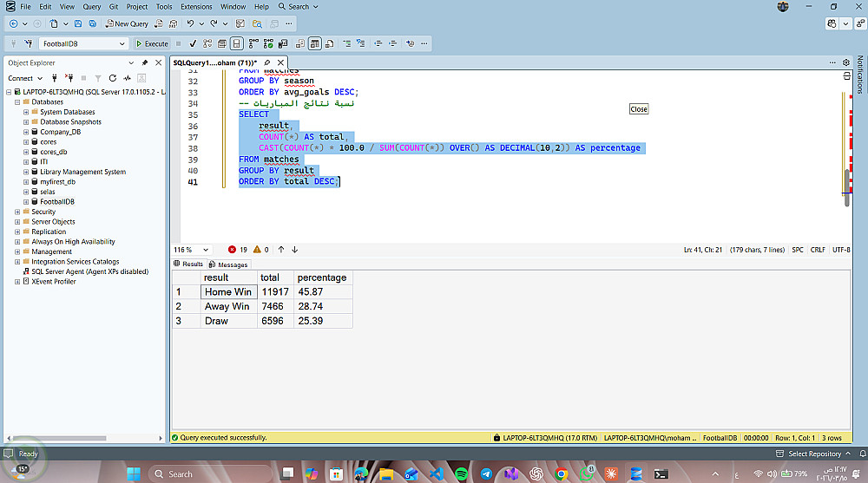
Task: Pin the SQLQuery1 tab
Action: click(x=267, y=62)
